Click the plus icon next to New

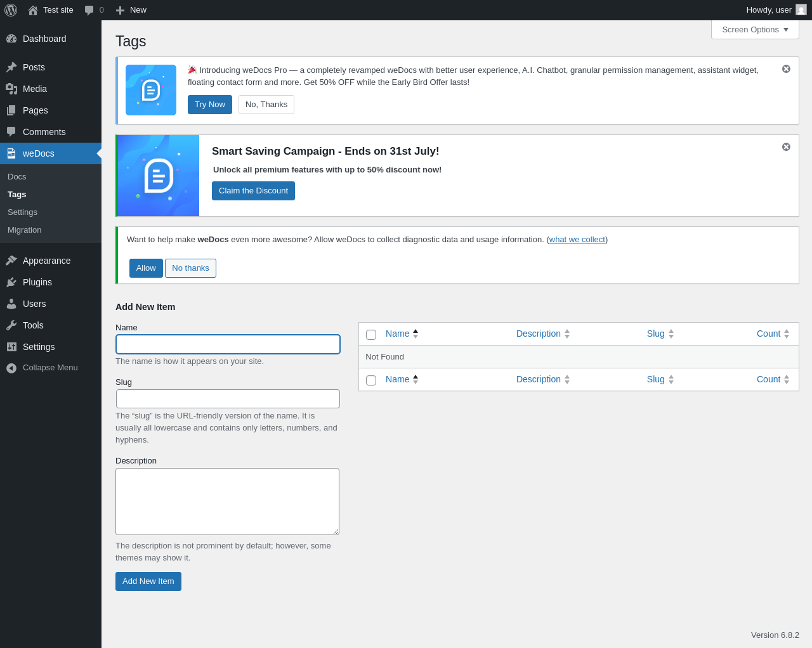coord(120,10)
